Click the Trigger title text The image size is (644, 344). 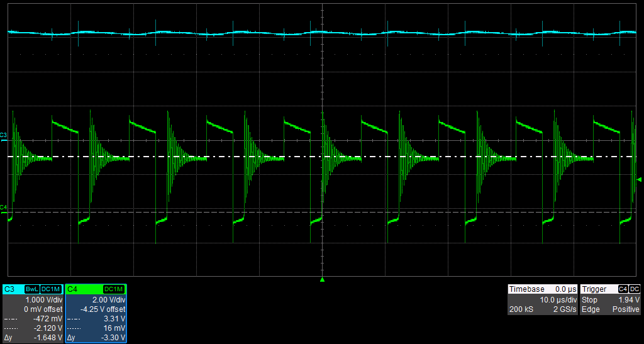tap(594, 289)
